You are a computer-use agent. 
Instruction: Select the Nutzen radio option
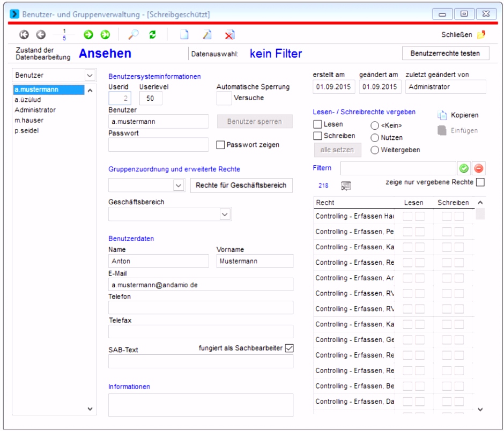(x=375, y=138)
